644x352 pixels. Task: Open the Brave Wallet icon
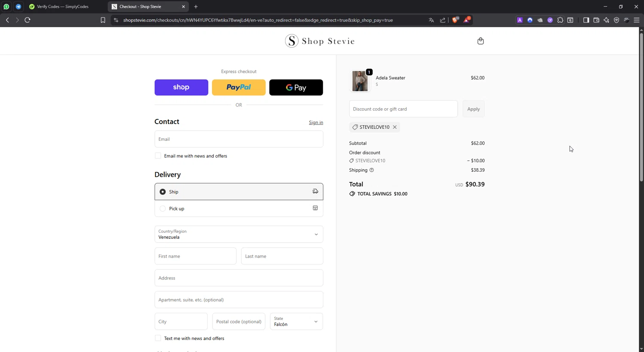[x=596, y=20]
